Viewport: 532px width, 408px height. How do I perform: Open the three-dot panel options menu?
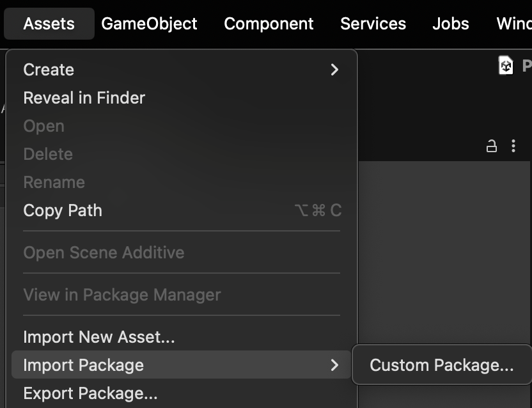[x=513, y=146]
